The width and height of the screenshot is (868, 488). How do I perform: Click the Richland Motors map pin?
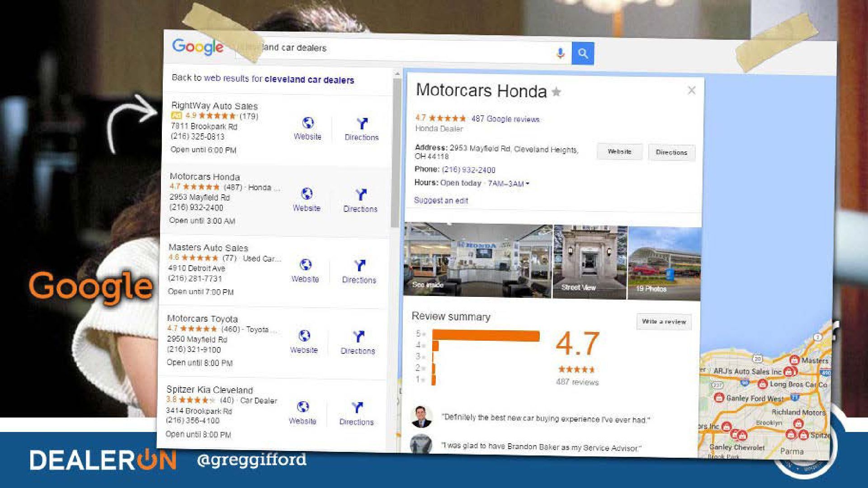click(x=798, y=424)
